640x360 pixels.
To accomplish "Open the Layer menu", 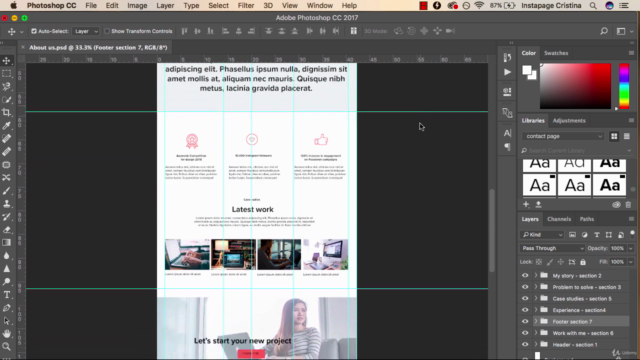I will [165, 6].
